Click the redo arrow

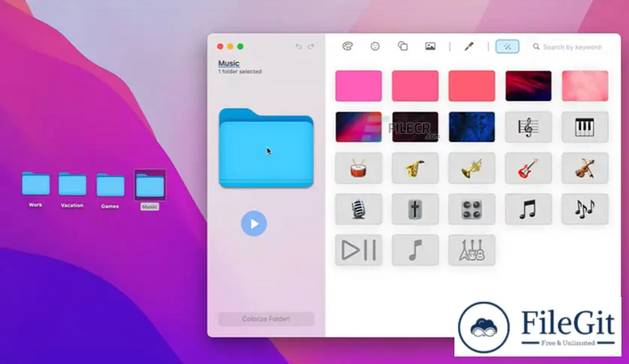pos(310,47)
